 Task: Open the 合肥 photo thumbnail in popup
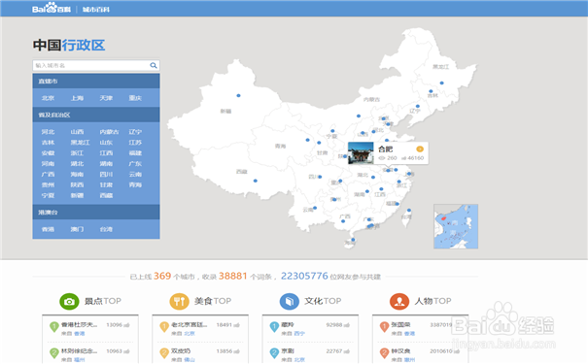(x=361, y=152)
